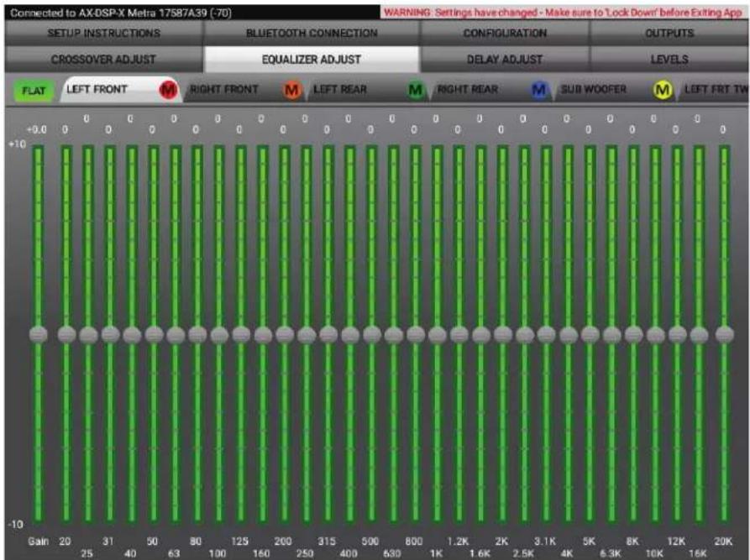Open the Delay Adjust tab
Image resolution: width=750 pixels, height=560 pixels.
(505, 60)
